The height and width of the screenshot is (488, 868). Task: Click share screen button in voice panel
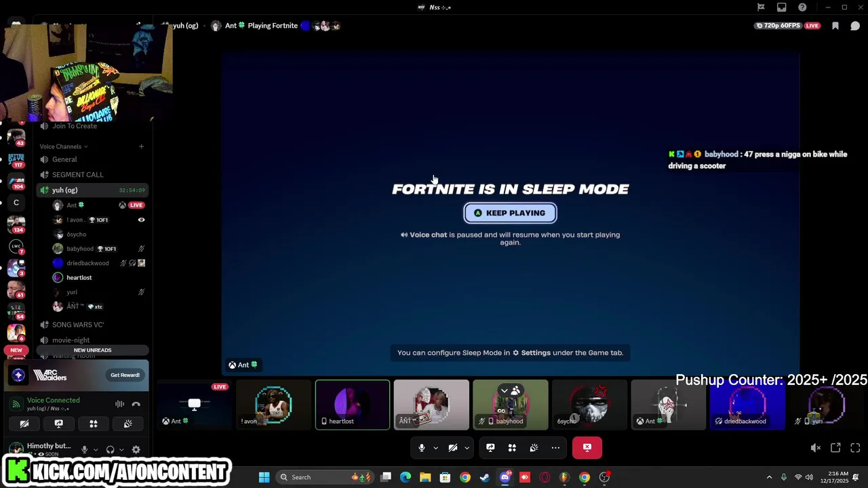pyautogui.click(x=58, y=424)
